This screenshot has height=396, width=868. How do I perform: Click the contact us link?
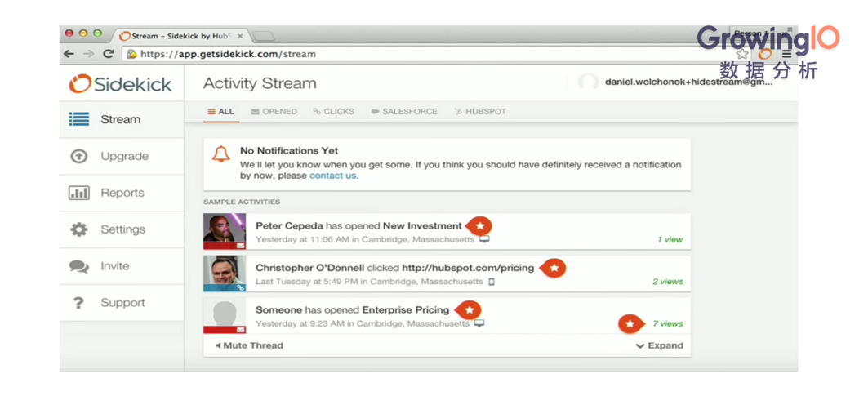pos(333,176)
